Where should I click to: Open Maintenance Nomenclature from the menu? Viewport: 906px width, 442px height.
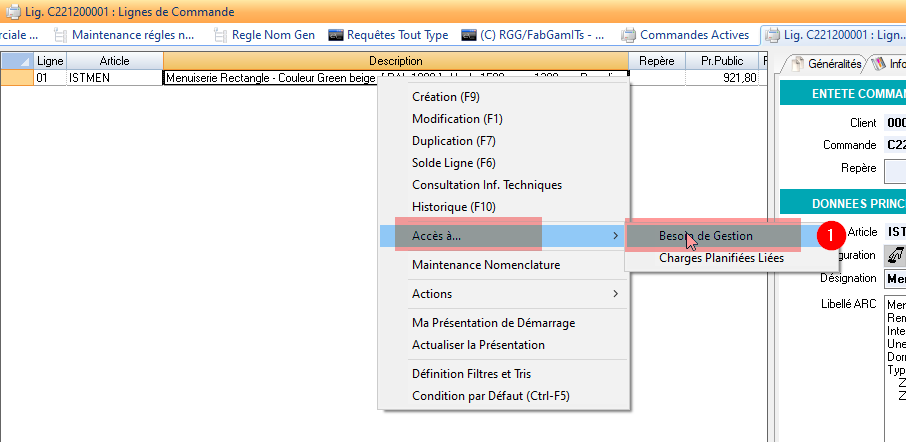click(x=485, y=265)
